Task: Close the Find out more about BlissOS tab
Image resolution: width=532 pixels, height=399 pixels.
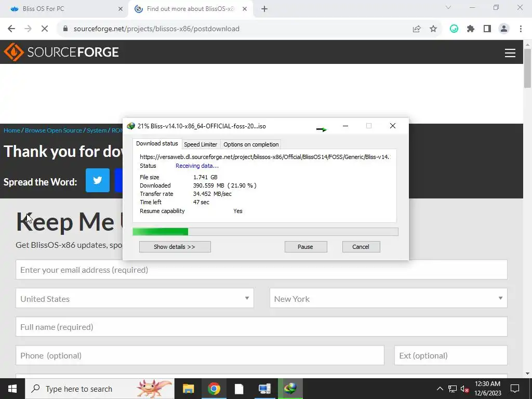Action: (245, 9)
